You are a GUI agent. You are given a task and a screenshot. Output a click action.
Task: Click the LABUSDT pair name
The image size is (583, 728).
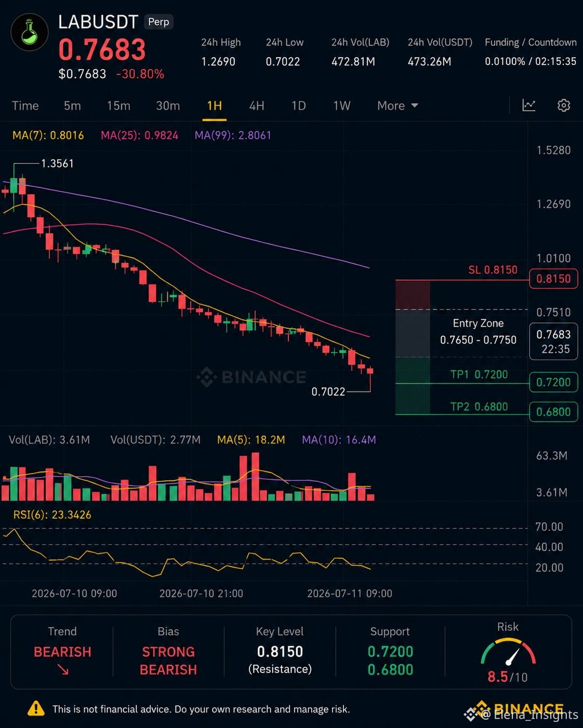[98, 22]
